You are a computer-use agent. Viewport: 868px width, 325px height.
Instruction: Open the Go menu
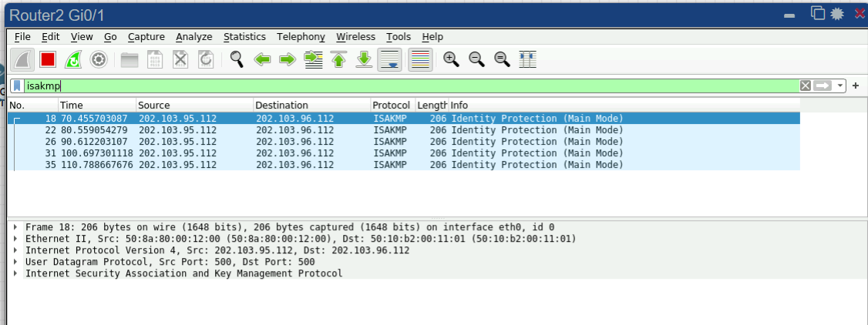pos(110,36)
